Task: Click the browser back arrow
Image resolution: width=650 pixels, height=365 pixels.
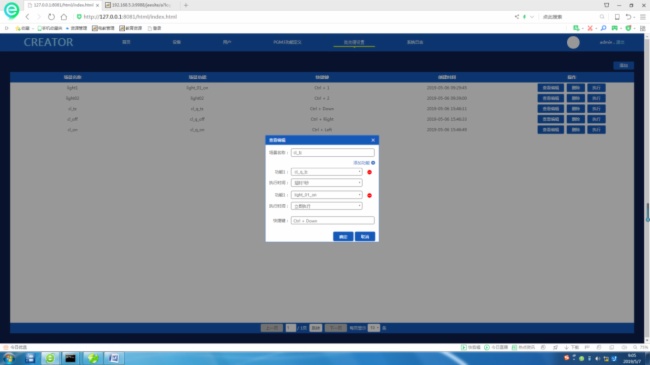Action: pyautogui.click(x=27, y=17)
